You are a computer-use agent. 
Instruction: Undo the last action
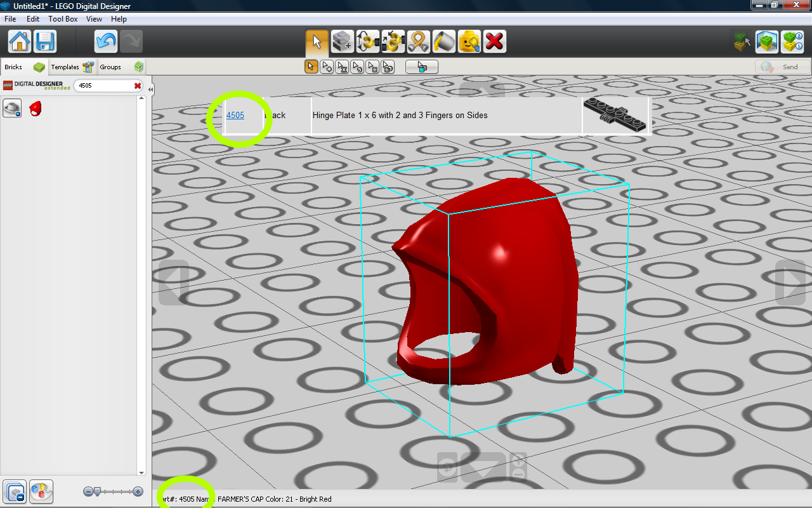coord(106,42)
